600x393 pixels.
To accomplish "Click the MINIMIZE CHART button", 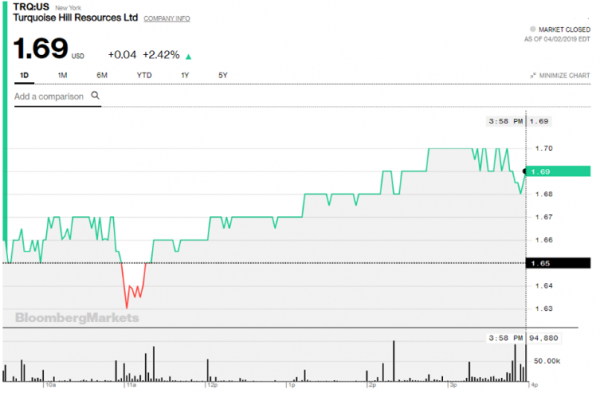I will (x=560, y=75).
